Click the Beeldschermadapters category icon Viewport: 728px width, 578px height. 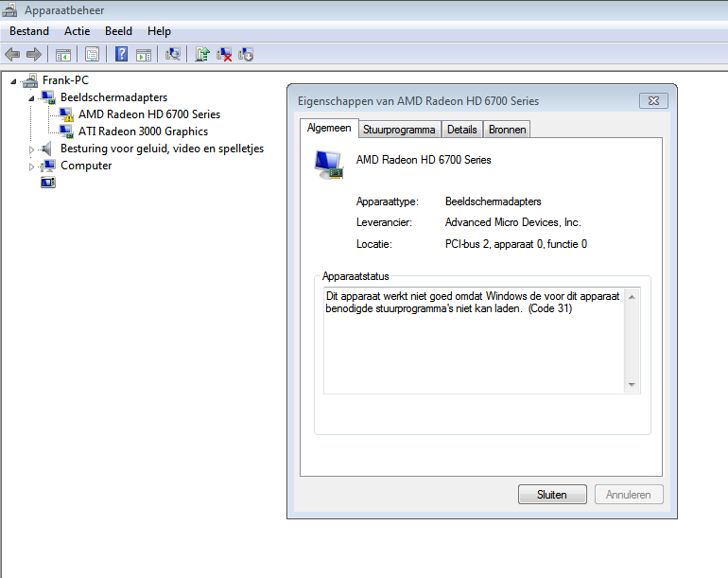(48, 97)
